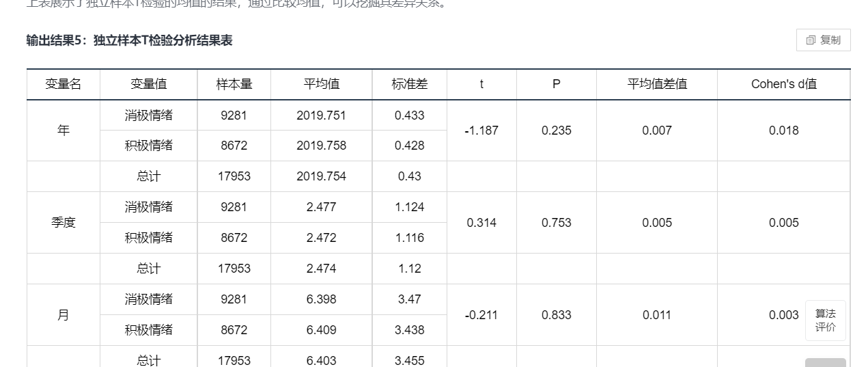Select standard deviation 1.124
Screen dimensions: 868x367
tap(410, 207)
